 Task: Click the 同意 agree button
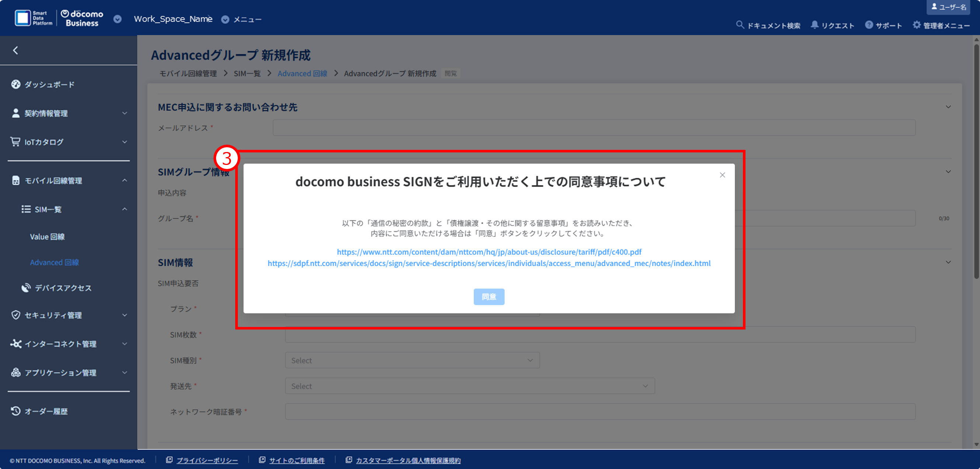click(x=489, y=297)
